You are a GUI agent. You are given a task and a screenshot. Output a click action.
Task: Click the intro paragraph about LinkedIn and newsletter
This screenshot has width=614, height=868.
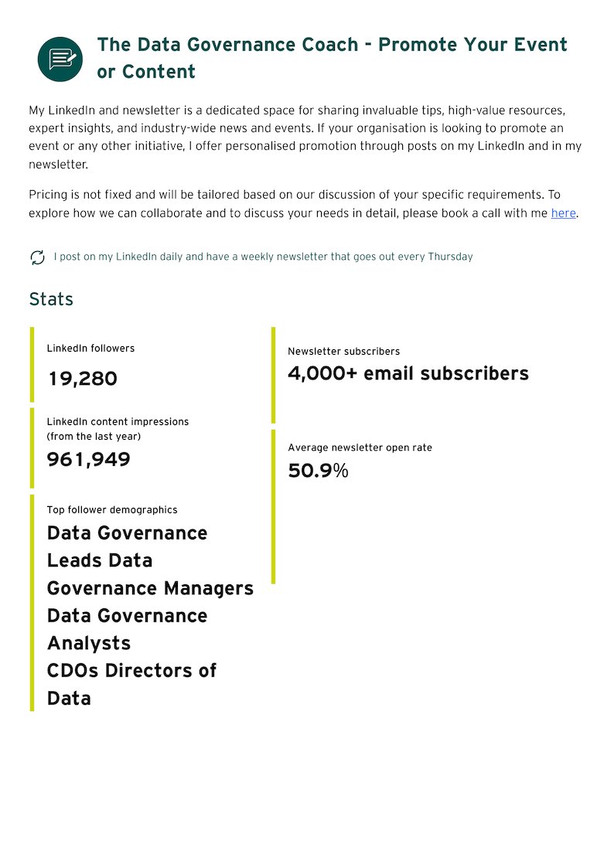pyautogui.click(x=305, y=138)
